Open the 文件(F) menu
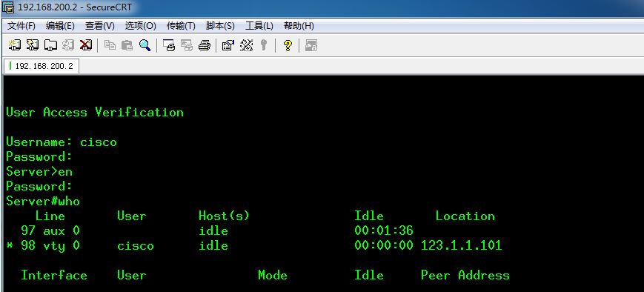This screenshot has width=644, height=292. point(21,26)
